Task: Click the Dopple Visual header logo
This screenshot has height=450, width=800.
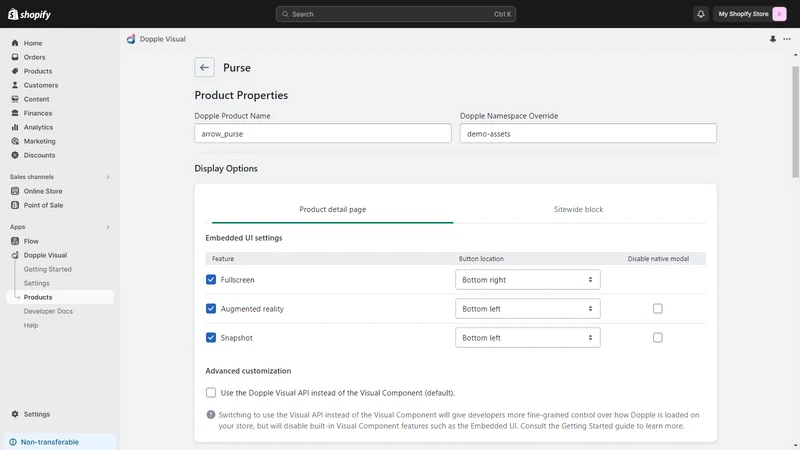Action: [131, 39]
